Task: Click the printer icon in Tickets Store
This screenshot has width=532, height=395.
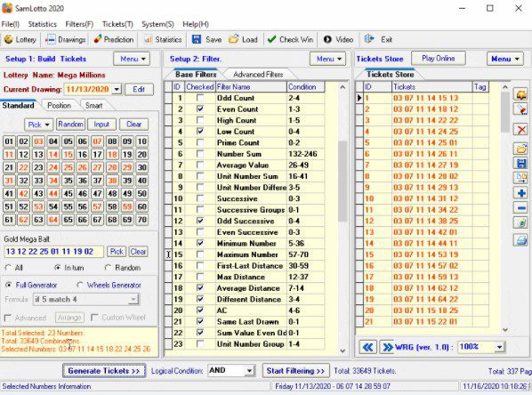Action: pos(521,240)
